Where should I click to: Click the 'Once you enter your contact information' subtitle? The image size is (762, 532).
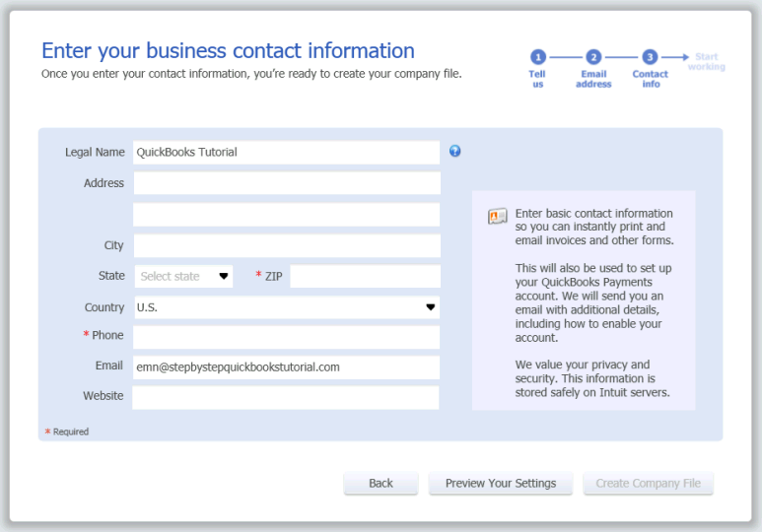pyautogui.click(x=251, y=74)
